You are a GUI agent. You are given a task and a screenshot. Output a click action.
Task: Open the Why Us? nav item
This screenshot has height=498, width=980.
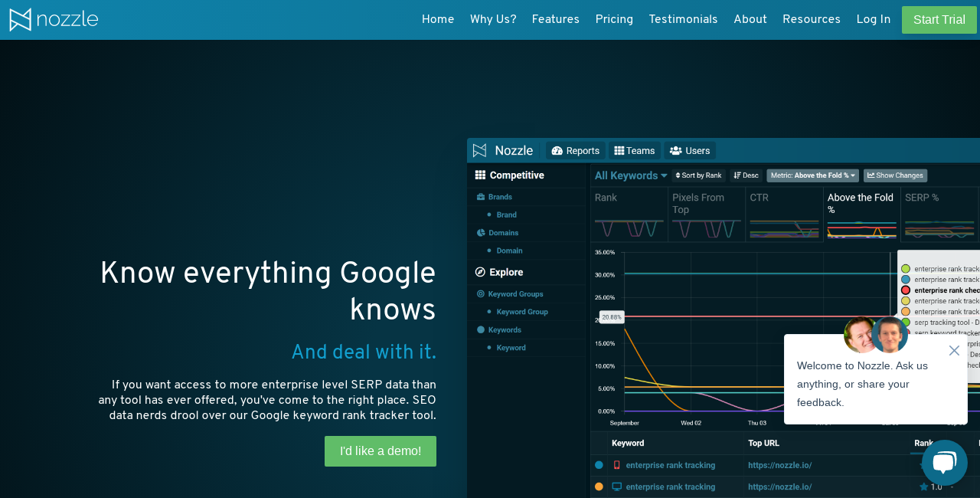[x=493, y=20]
